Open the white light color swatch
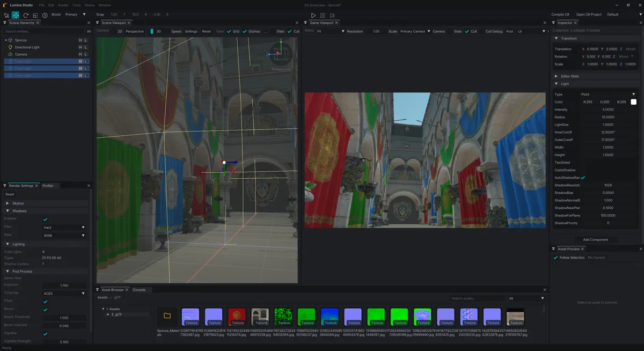644x351 pixels. tap(634, 102)
